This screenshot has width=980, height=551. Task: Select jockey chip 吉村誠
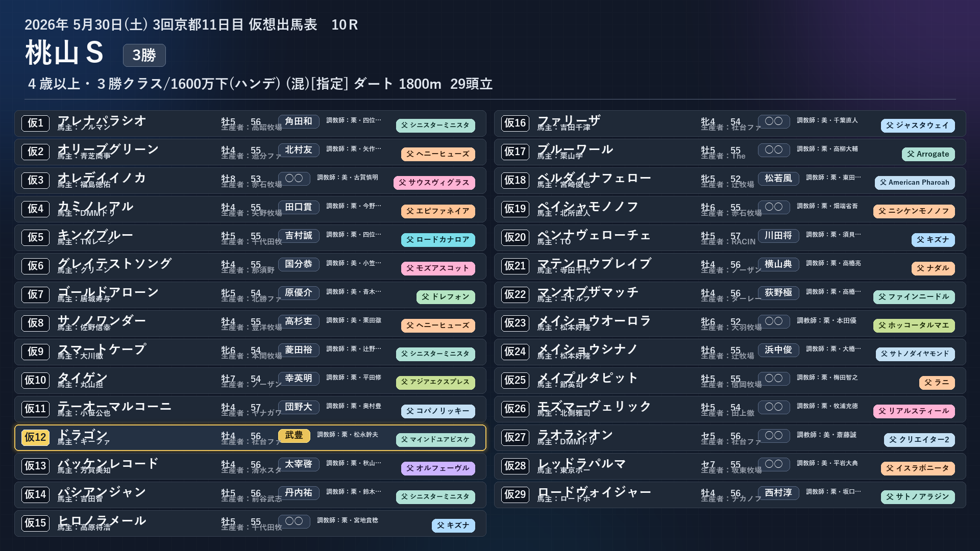pos(299,236)
